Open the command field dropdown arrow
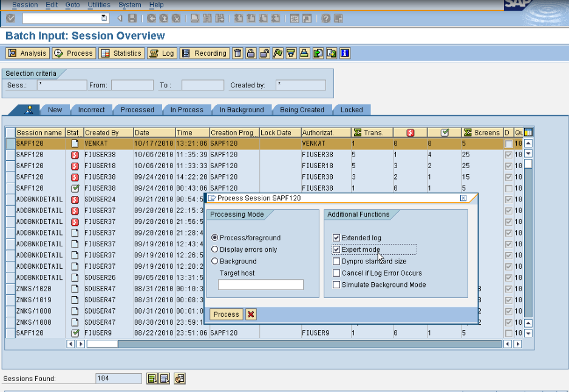Screen dimensions: 569x392 point(103,18)
